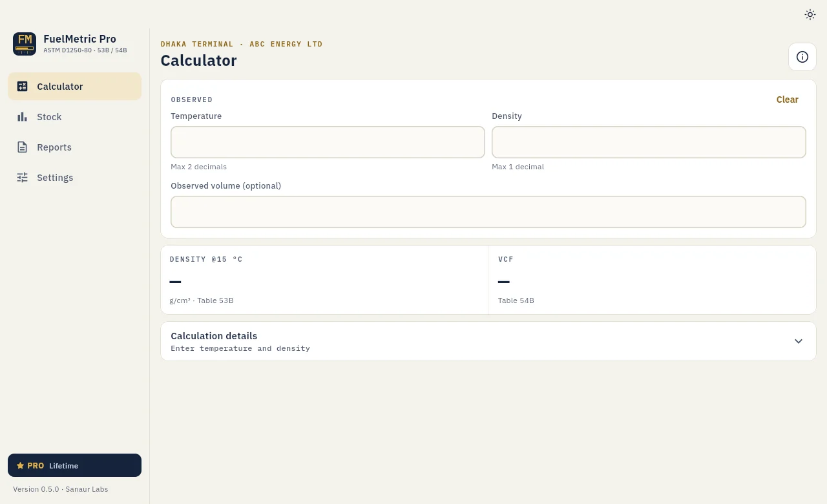
Task: Click the PRO Lifetime badge
Action: 75,465
